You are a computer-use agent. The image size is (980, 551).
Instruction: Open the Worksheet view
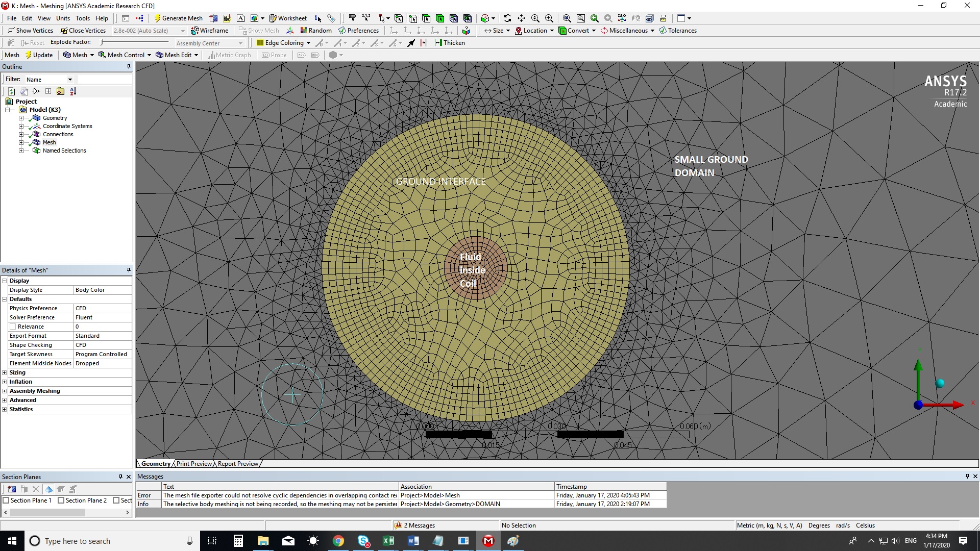click(x=288, y=18)
